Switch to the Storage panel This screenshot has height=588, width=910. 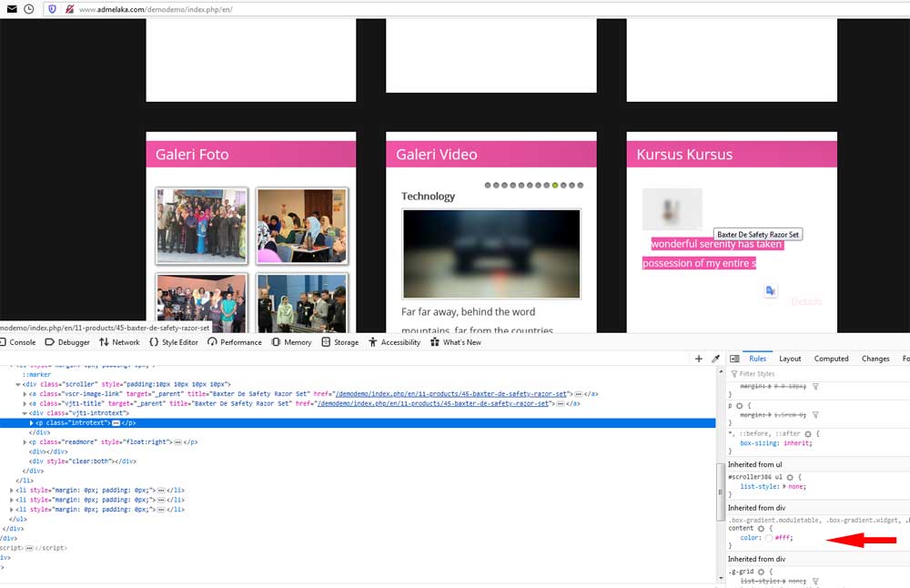340,342
